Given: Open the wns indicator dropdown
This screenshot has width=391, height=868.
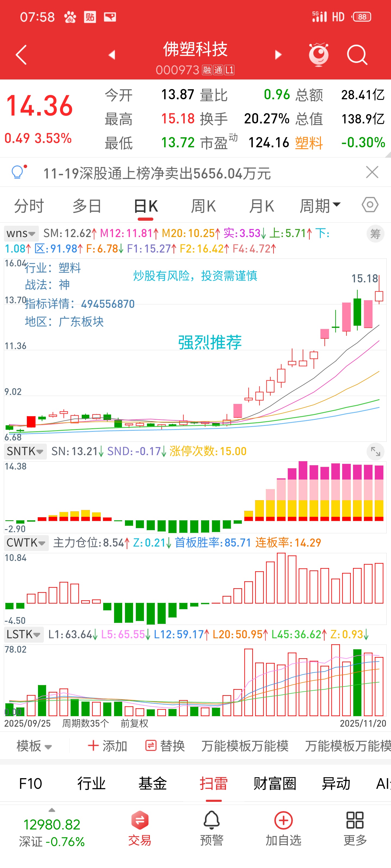Looking at the screenshot, I should [21, 233].
